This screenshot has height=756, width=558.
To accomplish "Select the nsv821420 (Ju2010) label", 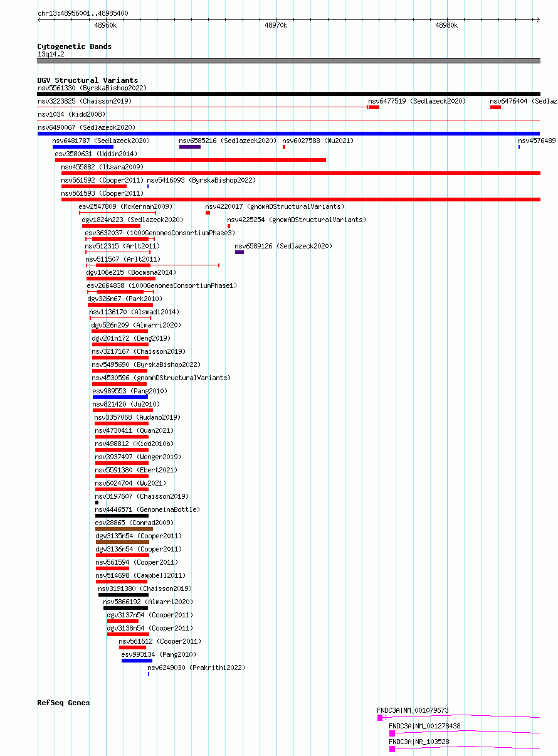I will pyautogui.click(x=126, y=404).
